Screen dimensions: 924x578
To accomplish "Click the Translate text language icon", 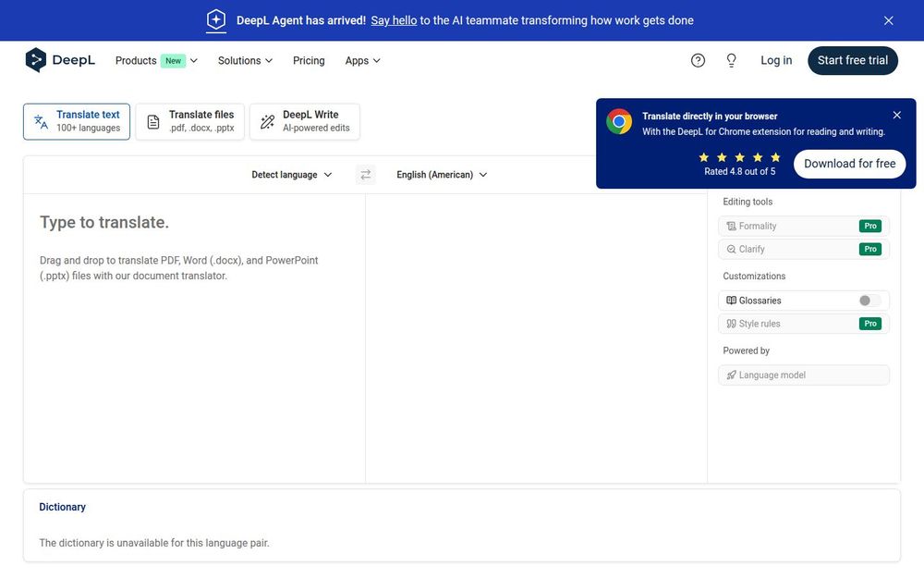I will click(x=41, y=121).
